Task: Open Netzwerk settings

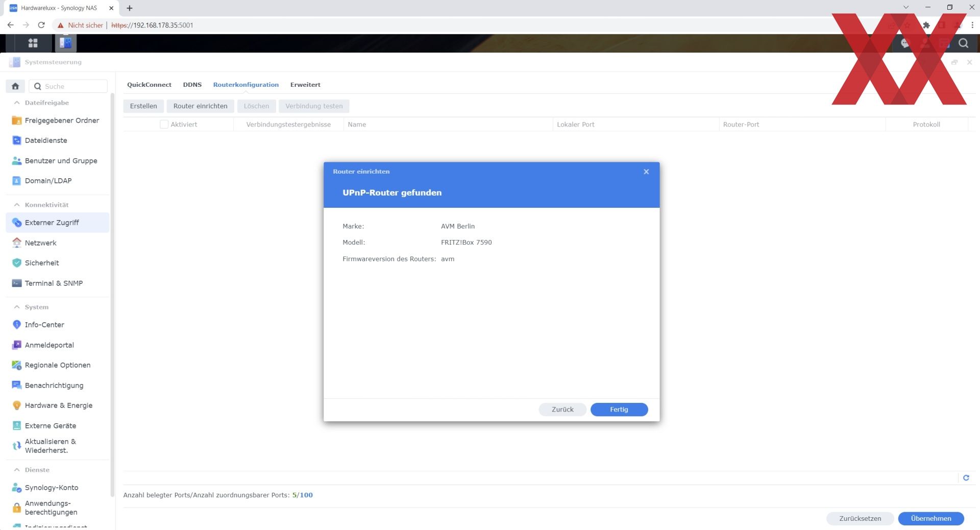Action: point(58,243)
